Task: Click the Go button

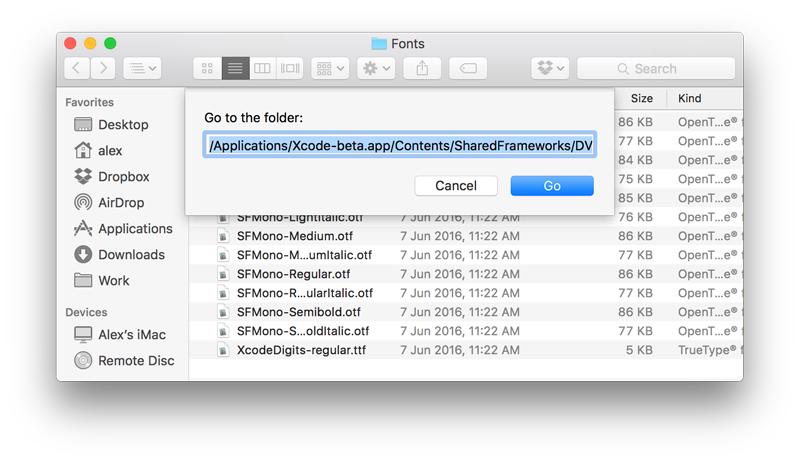Action: coord(552,186)
